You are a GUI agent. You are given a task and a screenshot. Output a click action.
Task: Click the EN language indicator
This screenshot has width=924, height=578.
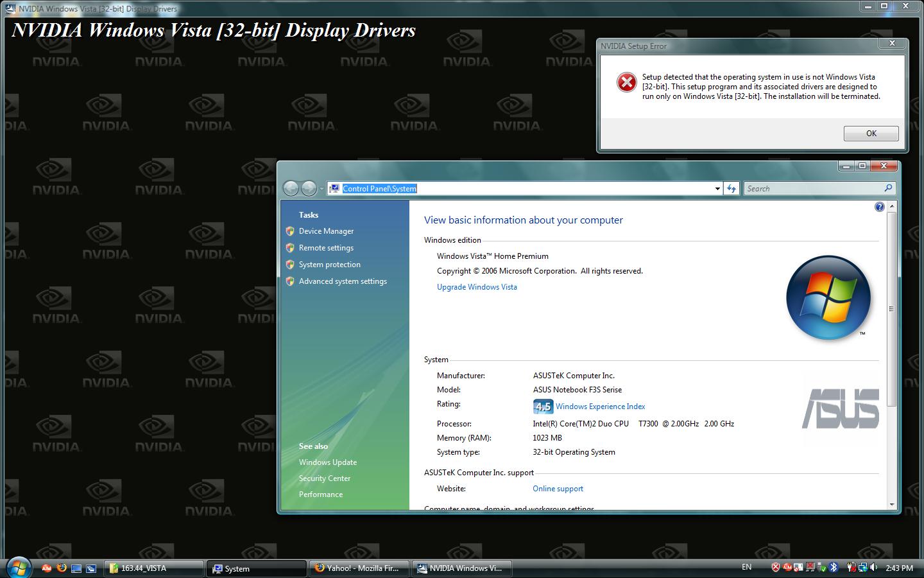click(x=746, y=567)
